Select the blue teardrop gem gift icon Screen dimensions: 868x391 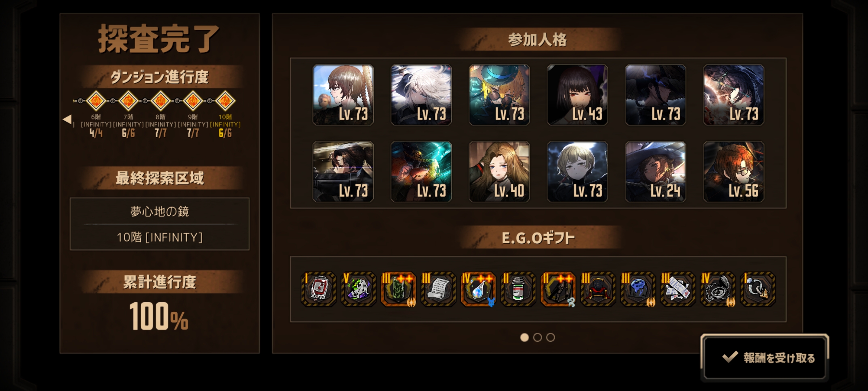click(x=478, y=289)
